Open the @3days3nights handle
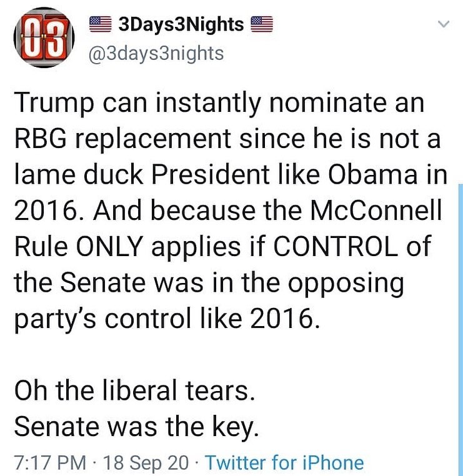This screenshot has height=476, width=463. tap(156, 54)
